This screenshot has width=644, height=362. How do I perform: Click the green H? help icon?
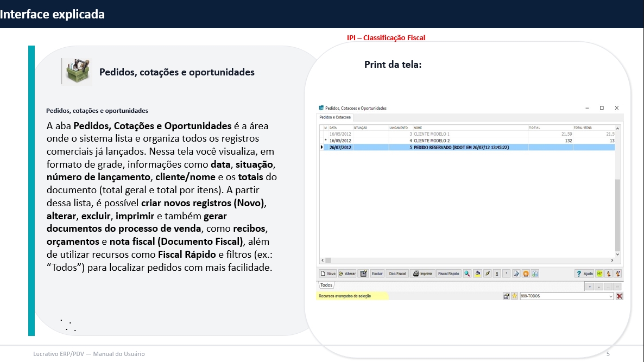click(x=599, y=274)
